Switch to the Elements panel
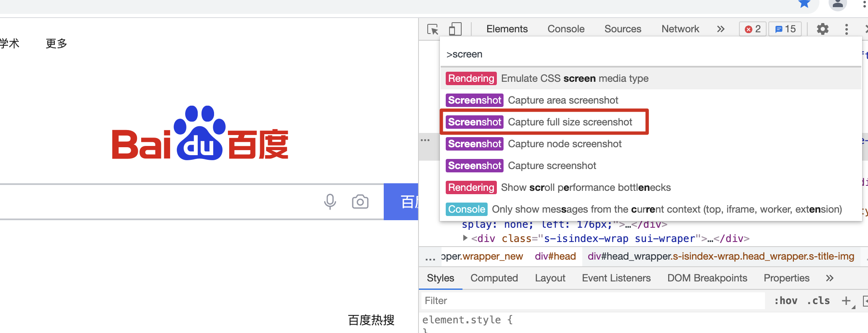 [507, 29]
